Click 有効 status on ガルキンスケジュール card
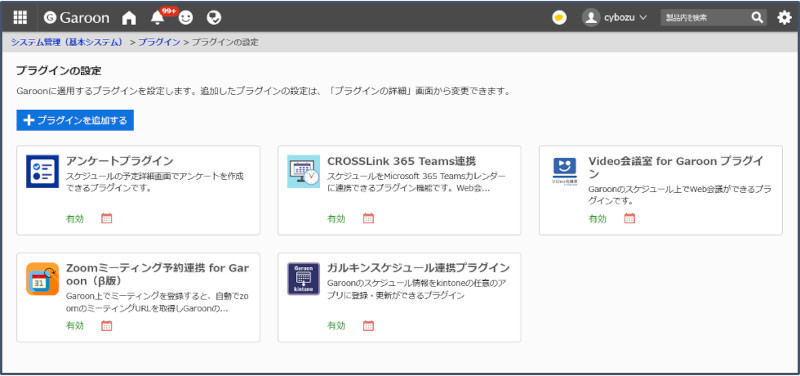The width and height of the screenshot is (800, 376). pyautogui.click(x=336, y=325)
